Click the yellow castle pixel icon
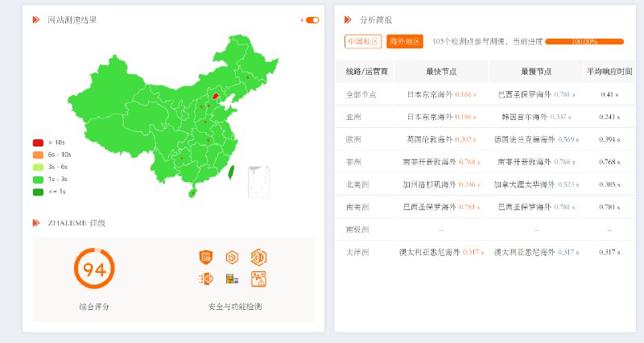 [x=232, y=279]
